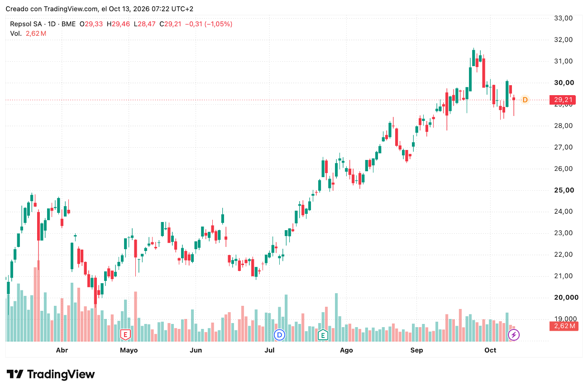Click the Jun label on the time axis
The image size is (588, 391).
point(196,350)
